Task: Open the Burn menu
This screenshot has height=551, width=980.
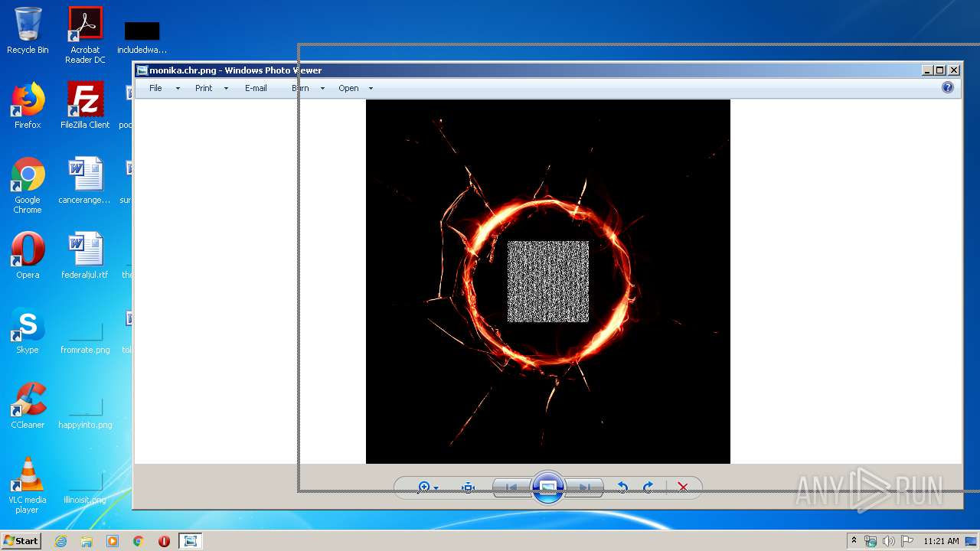Action: tap(300, 88)
